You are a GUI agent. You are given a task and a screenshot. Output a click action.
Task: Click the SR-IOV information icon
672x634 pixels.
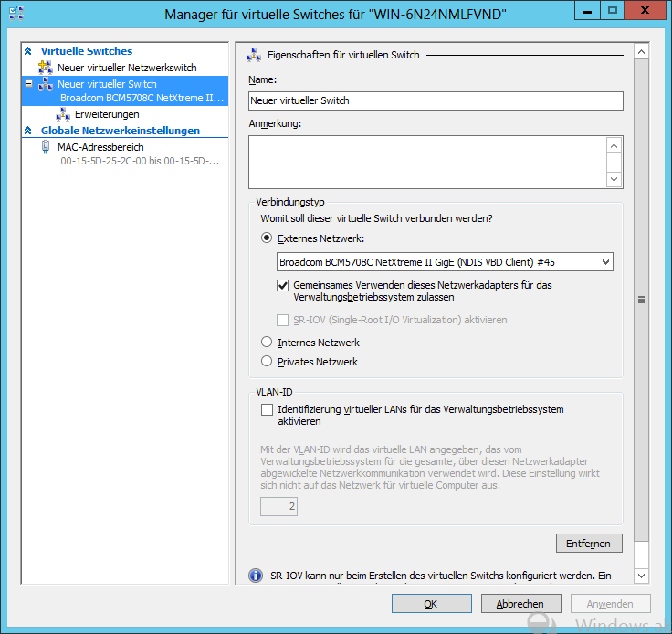(256, 576)
